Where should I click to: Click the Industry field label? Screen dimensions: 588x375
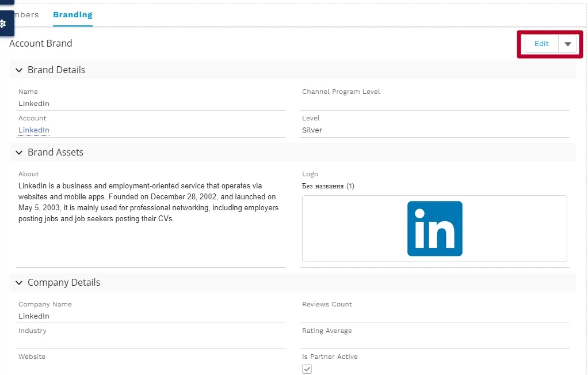(32, 331)
